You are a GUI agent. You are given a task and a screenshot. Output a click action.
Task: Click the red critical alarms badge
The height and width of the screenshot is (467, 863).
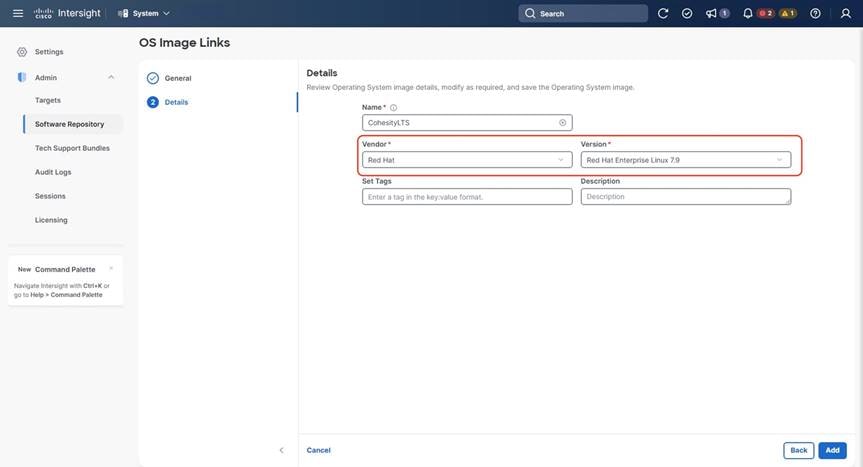coord(766,13)
